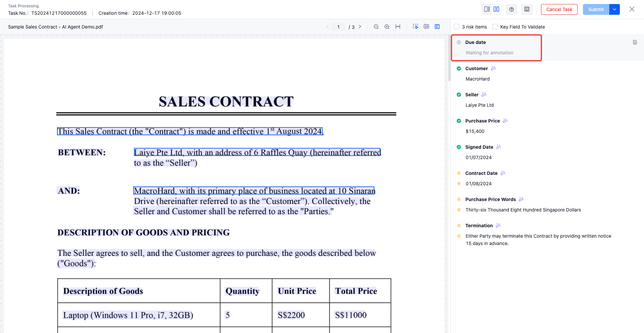Click the highlighted contract effective date sentence
The height and width of the screenshot is (333, 644).
190,131
